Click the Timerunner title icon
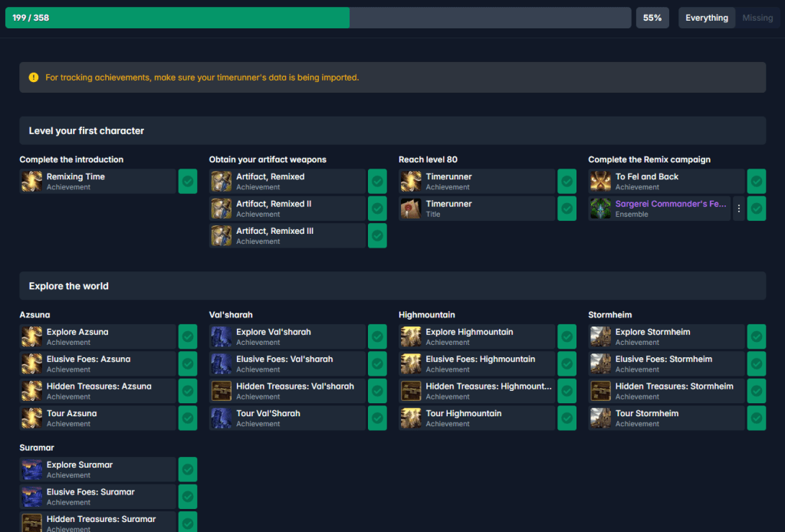The image size is (785, 532). coord(411,209)
